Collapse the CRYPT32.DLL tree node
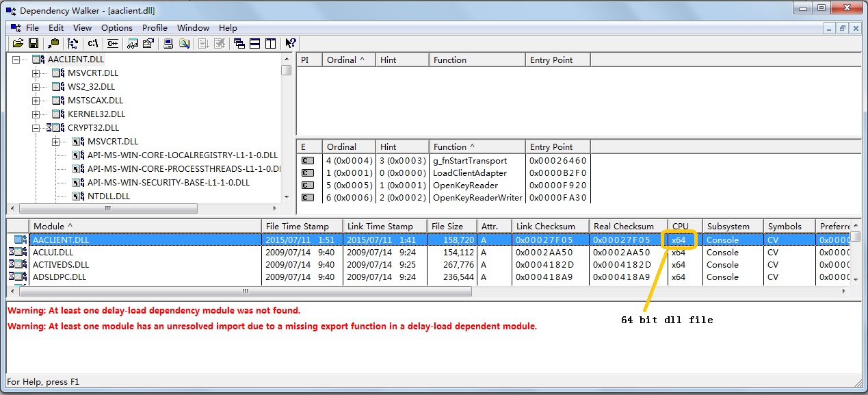The width and height of the screenshot is (868, 395). [x=36, y=128]
